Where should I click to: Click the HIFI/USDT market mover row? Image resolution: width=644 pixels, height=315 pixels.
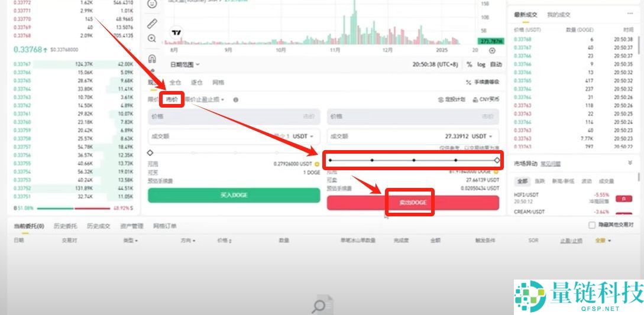(574, 198)
